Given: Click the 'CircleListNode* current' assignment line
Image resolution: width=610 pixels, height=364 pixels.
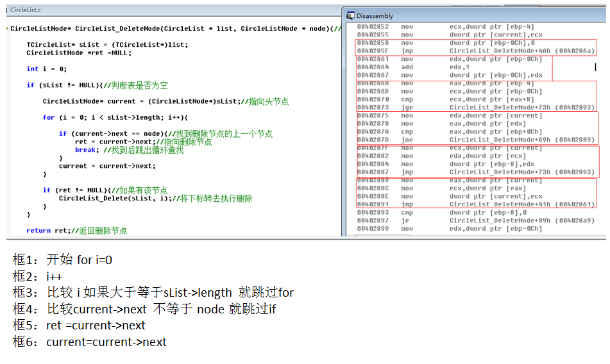Looking at the screenshot, I should click(165, 101).
